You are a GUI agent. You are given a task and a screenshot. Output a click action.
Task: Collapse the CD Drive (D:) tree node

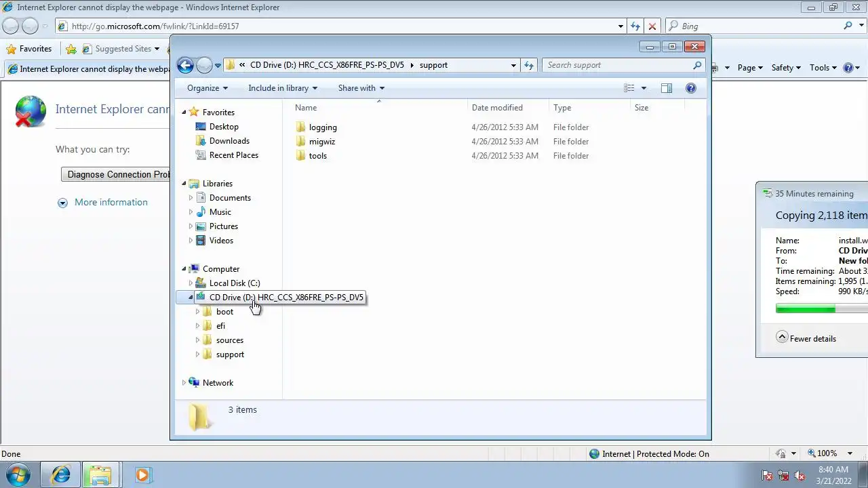click(191, 298)
